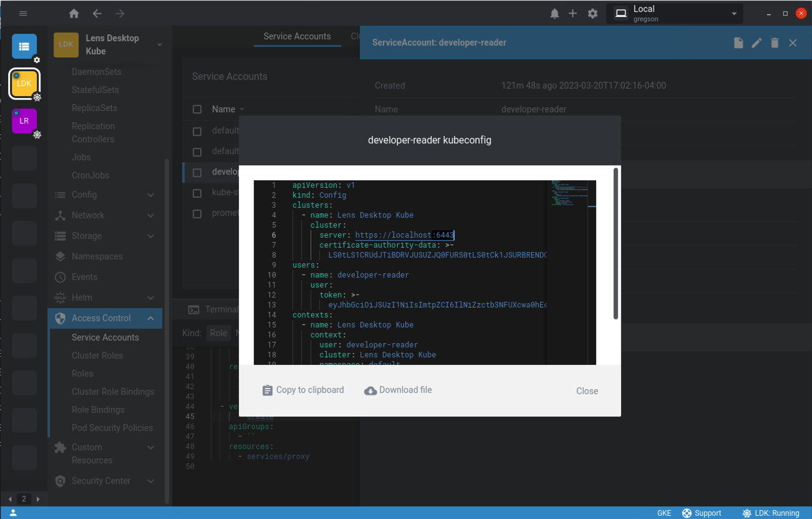Screen dimensions: 812x519
Task: Check the developer-reader row checkbox
Action: (x=197, y=172)
